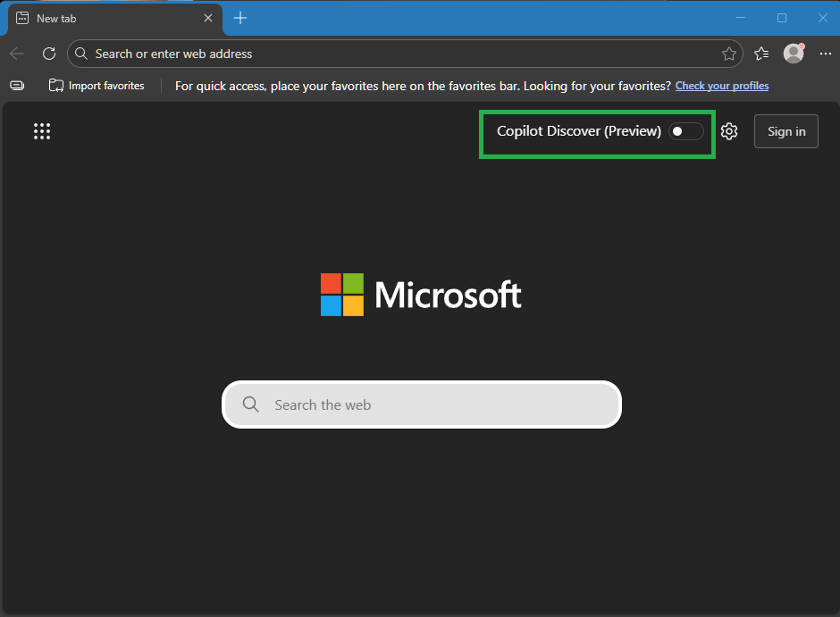Image resolution: width=840 pixels, height=617 pixels.
Task: Open the Favorites list icon
Action: pos(761,54)
